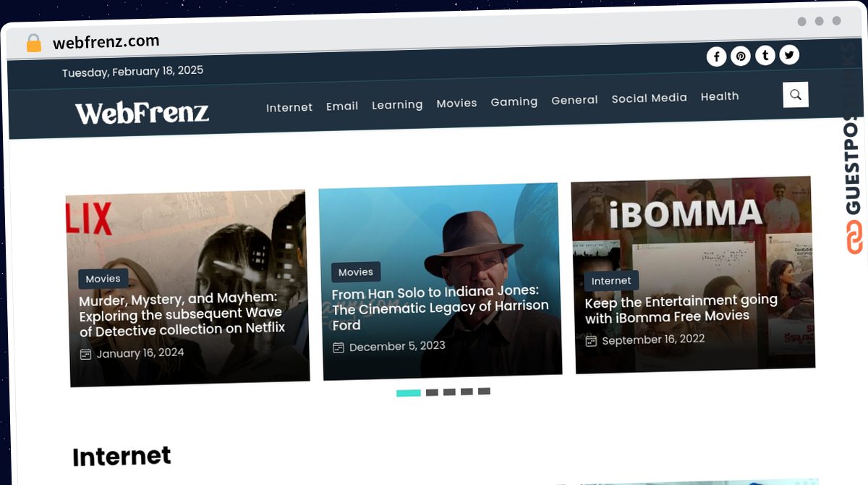Image resolution: width=868 pixels, height=485 pixels.
Task: Open From Han Solo to Indiana Jones article
Action: tap(440, 308)
